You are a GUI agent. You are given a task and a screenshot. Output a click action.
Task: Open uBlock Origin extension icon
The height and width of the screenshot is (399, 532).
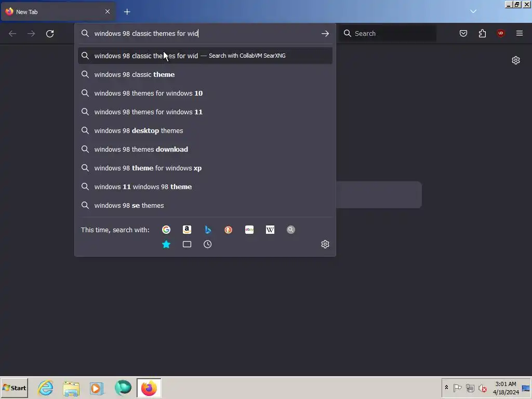(x=500, y=33)
